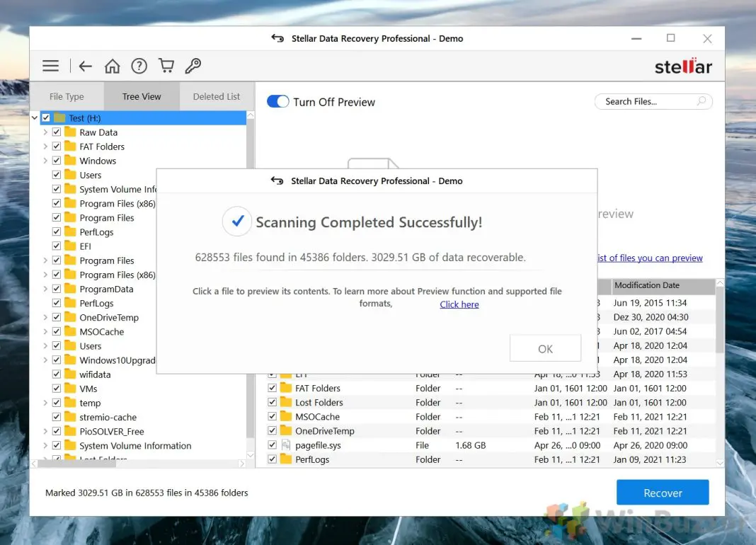Click the file list vertical scrollbar
756x545 pixels.
click(x=720, y=320)
